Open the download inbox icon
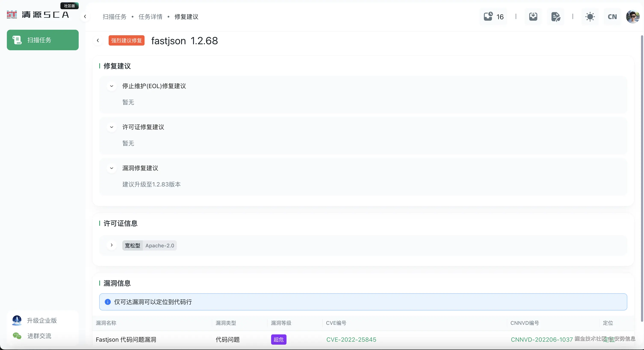This screenshot has width=644, height=350. coord(533,16)
